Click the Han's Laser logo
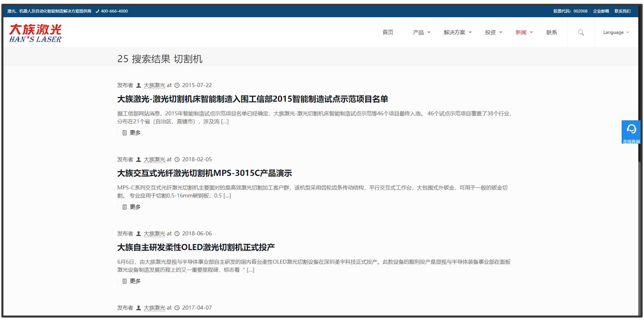644x321 pixels. click(x=36, y=33)
